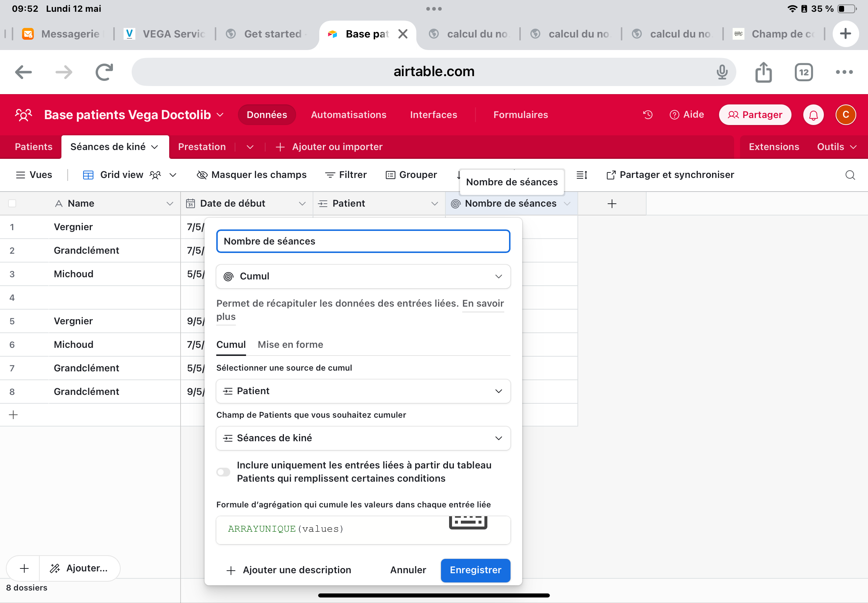Screen dimensions: 868x603
Task: Click the keyboard icon in formula box
Action: [468, 522]
